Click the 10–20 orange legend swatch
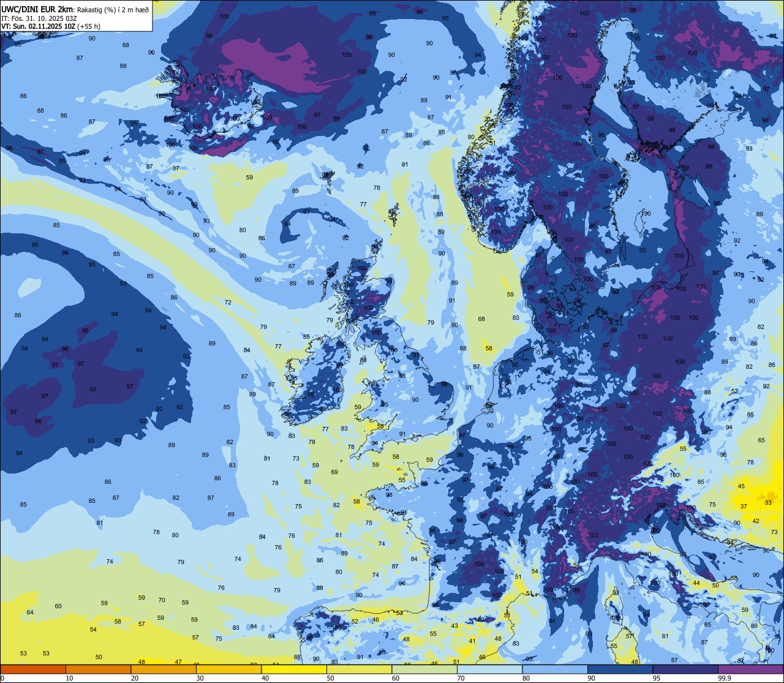Image resolution: width=784 pixels, height=683 pixels. pos(98,669)
